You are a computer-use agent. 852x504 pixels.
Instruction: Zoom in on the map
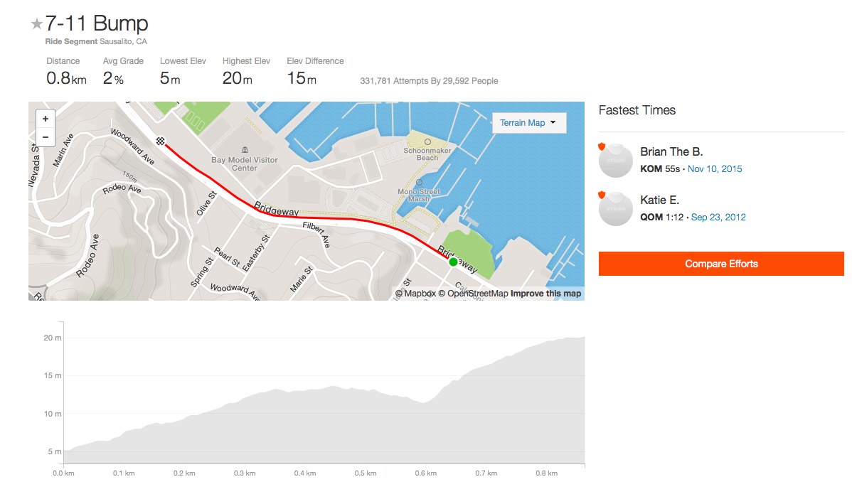click(x=45, y=118)
